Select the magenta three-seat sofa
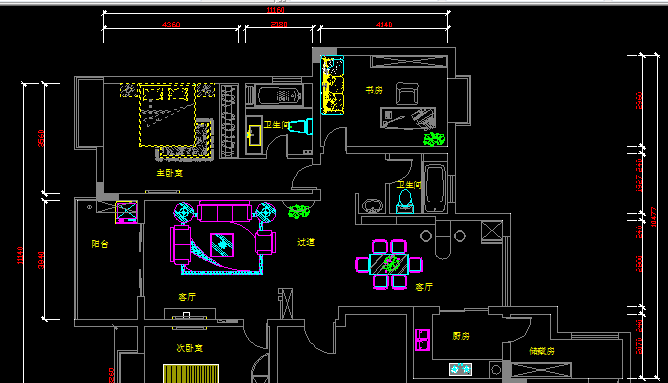 point(224,211)
